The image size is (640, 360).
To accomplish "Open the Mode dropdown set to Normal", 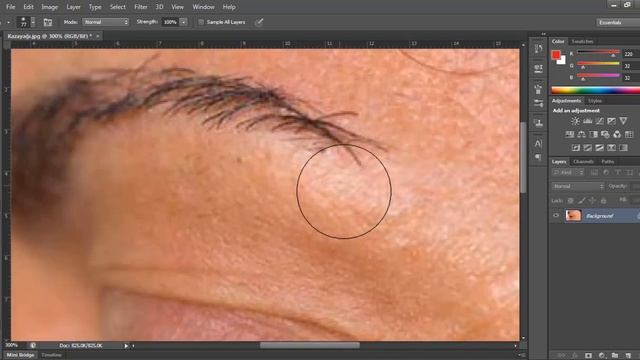I will tap(106, 22).
